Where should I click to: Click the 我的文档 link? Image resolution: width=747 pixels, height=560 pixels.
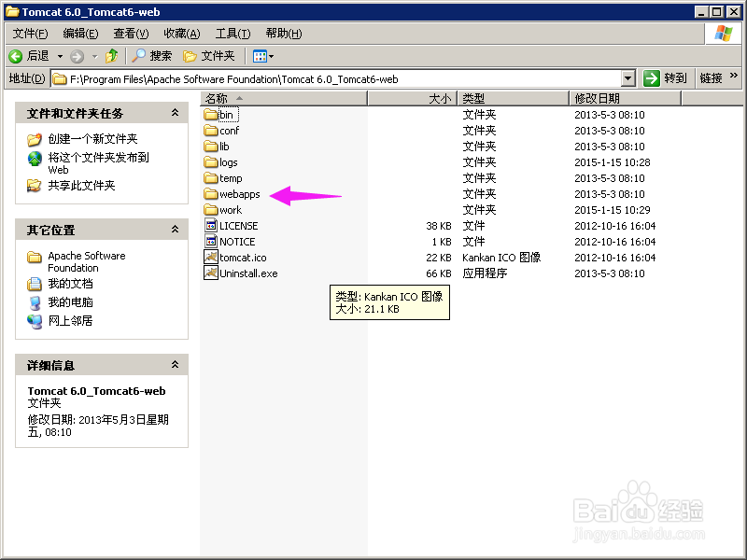[71, 284]
